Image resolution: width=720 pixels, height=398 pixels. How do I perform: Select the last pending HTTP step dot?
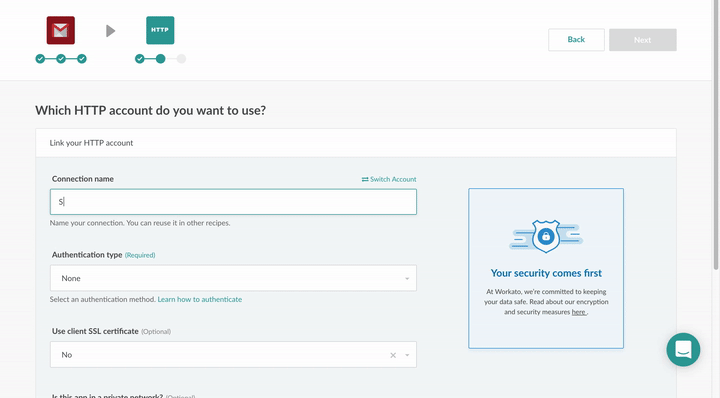pos(181,59)
